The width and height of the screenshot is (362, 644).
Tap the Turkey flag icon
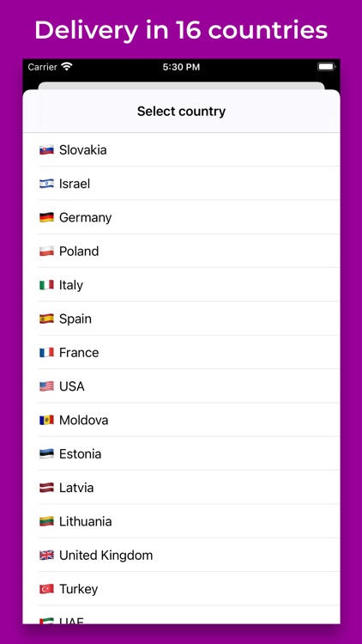pos(46,589)
